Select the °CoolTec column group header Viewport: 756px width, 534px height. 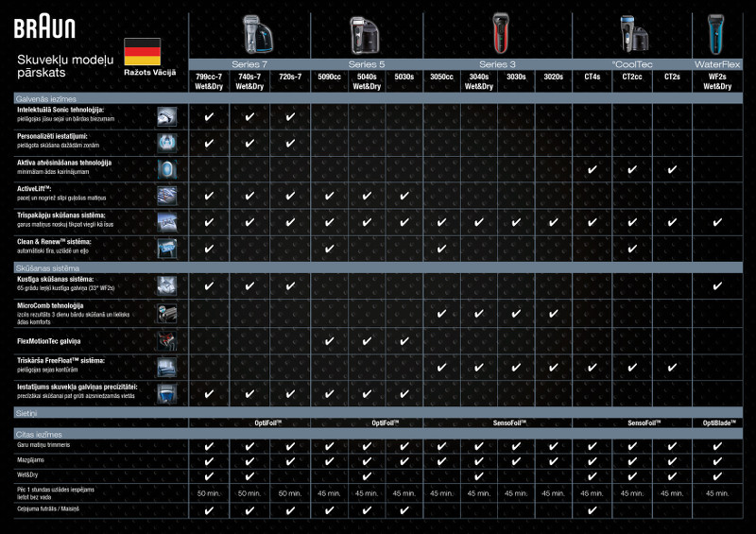click(632, 64)
